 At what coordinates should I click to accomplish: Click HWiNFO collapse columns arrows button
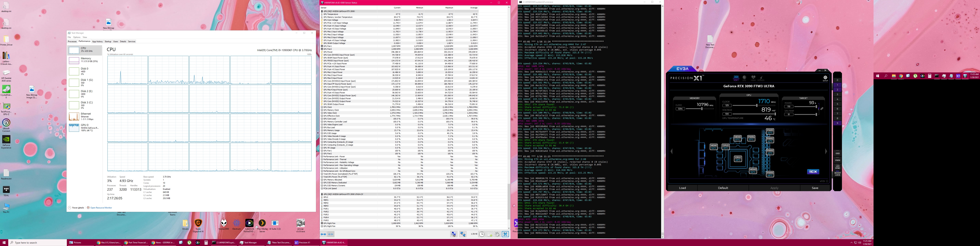click(x=331, y=235)
